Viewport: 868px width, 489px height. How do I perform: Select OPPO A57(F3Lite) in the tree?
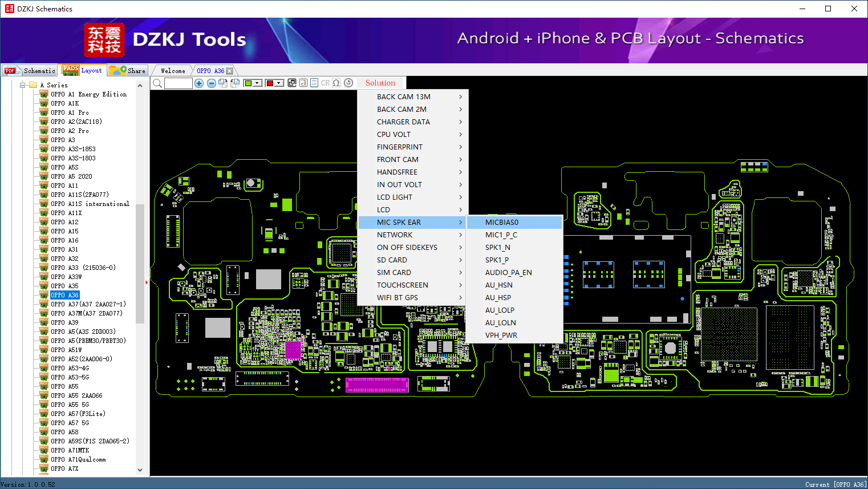tap(78, 414)
